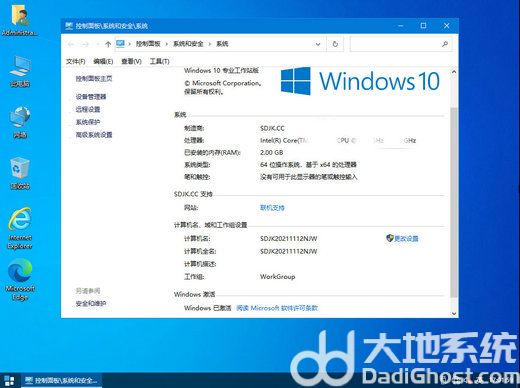The height and width of the screenshot is (388, 520).
Task: Expand chevron after Control Panel breadcrumb
Action: click(x=166, y=44)
